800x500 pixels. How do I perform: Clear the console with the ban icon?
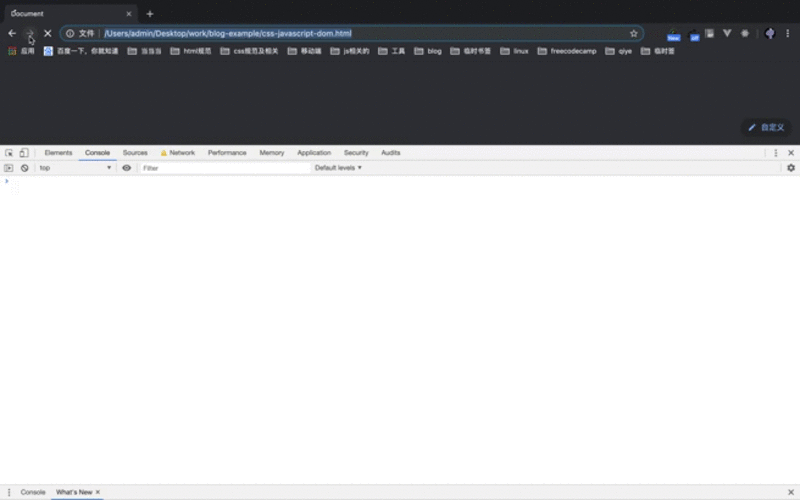click(24, 168)
